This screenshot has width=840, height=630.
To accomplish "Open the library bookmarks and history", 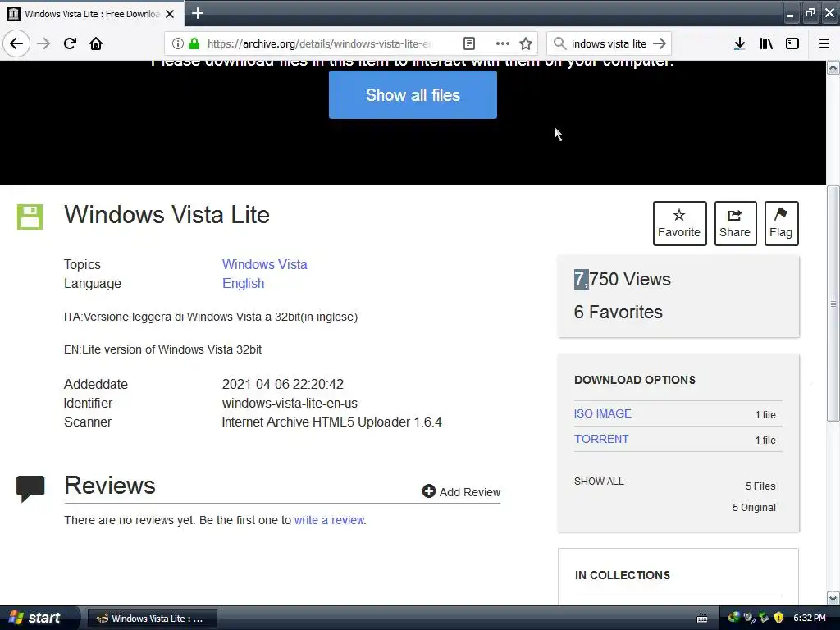I will [x=766, y=43].
